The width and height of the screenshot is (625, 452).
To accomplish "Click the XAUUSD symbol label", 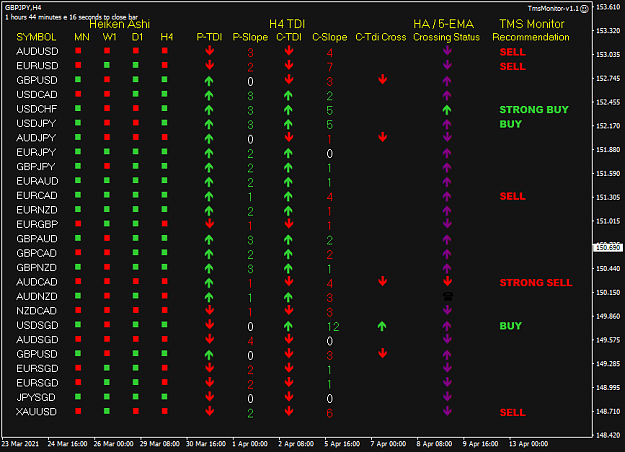I will click(x=36, y=412).
